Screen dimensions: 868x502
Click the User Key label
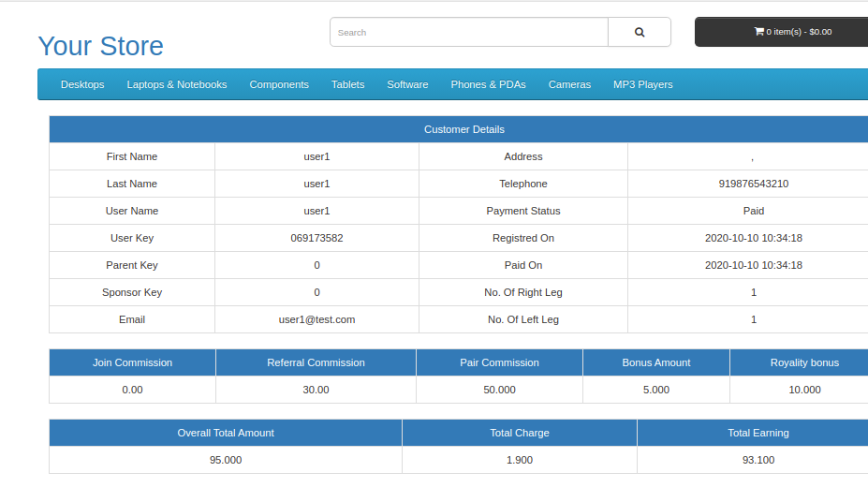132,238
